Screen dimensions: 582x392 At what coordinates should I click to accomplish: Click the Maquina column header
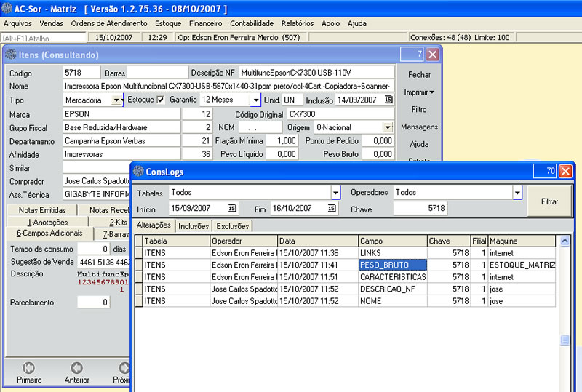pyautogui.click(x=522, y=241)
